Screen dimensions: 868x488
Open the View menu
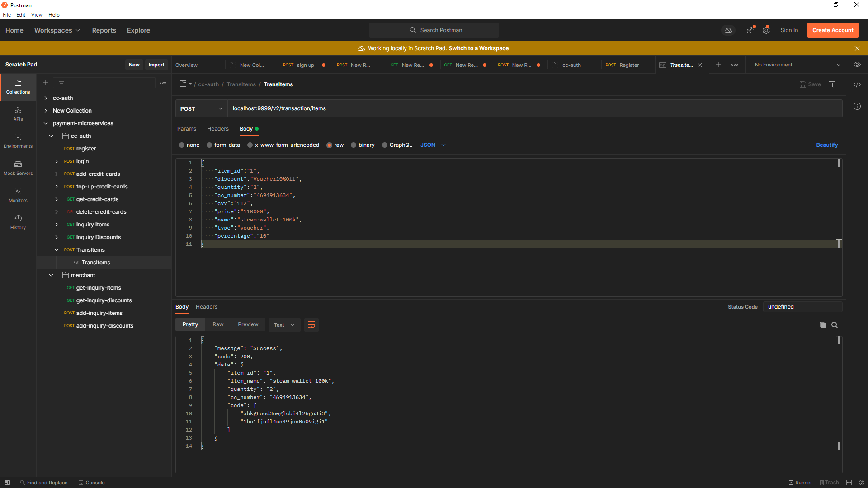pyautogui.click(x=37, y=15)
